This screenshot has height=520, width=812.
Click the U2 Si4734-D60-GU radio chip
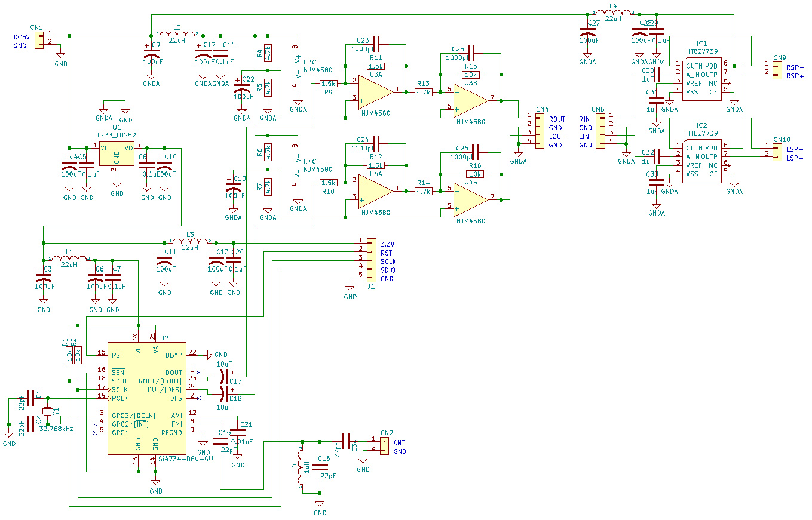[x=146, y=397]
